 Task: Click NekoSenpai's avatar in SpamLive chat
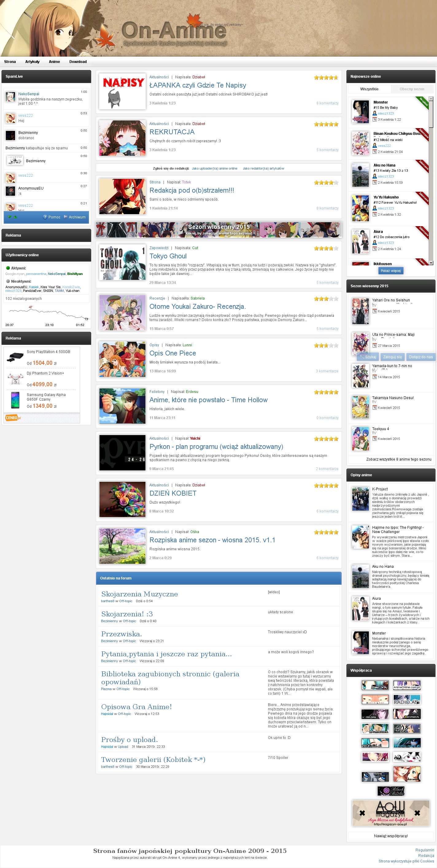tap(10, 97)
